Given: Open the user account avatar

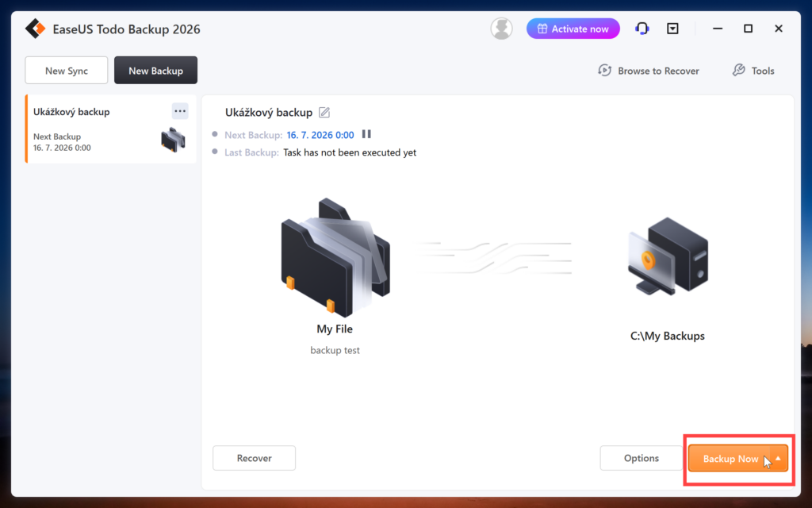Looking at the screenshot, I should [x=501, y=29].
